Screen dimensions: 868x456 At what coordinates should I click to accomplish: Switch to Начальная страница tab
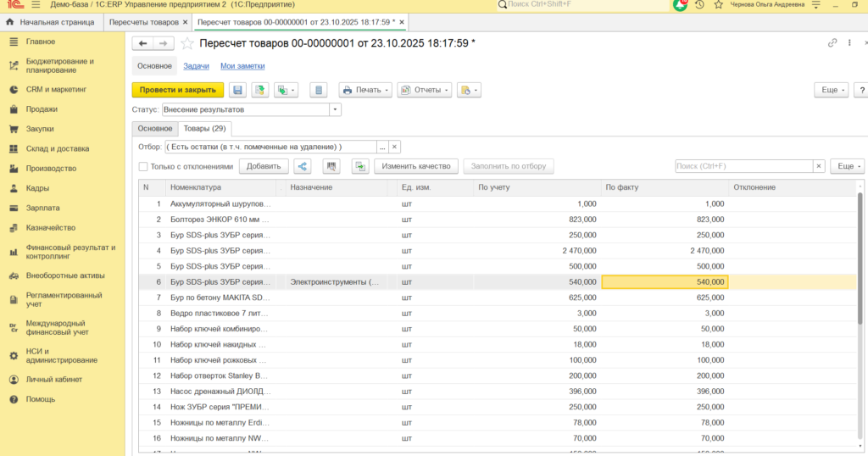50,22
